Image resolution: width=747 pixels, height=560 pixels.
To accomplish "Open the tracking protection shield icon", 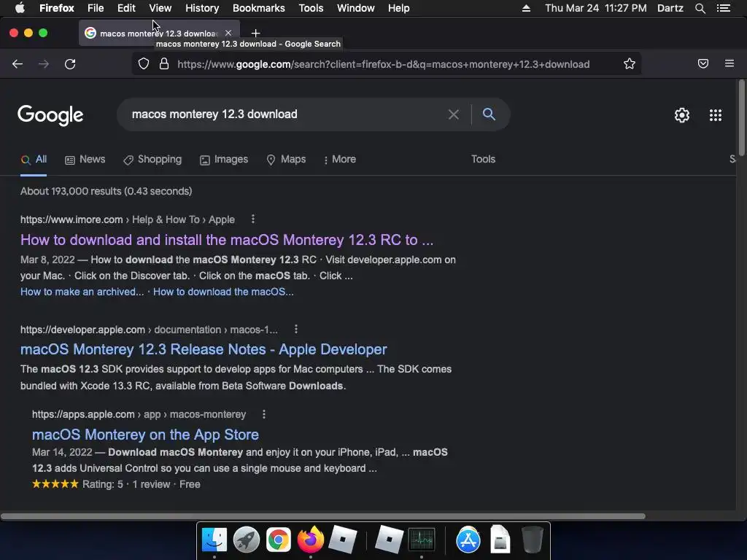I will click(x=144, y=64).
